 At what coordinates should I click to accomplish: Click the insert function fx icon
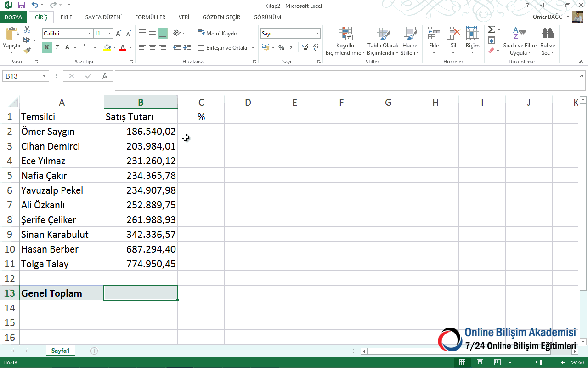[105, 76]
